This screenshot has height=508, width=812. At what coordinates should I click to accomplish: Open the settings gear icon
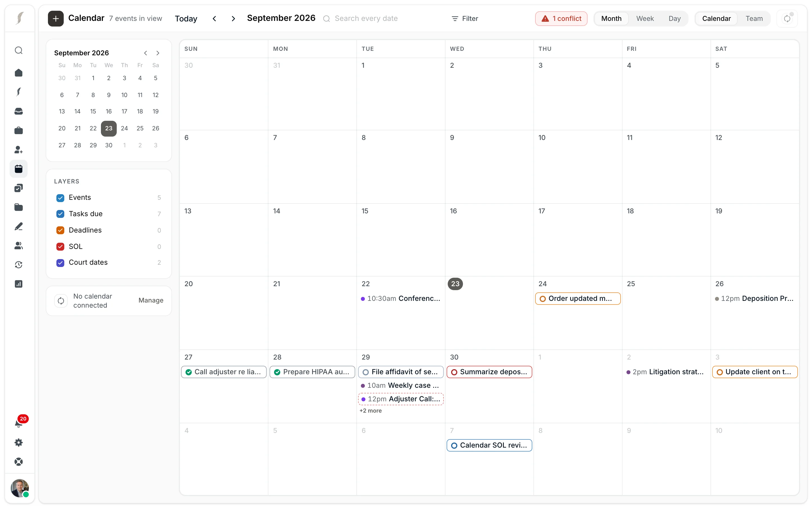19,443
